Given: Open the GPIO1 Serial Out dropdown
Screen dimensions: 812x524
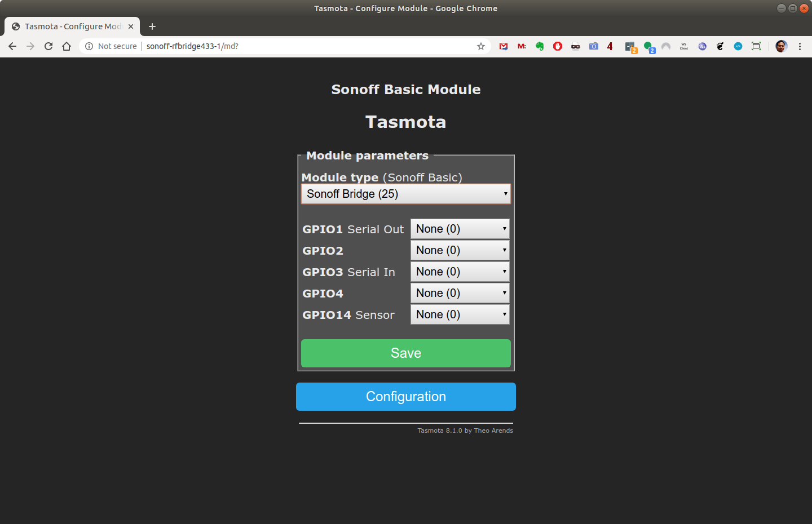Looking at the screenshot, I should tap(460, 229).
